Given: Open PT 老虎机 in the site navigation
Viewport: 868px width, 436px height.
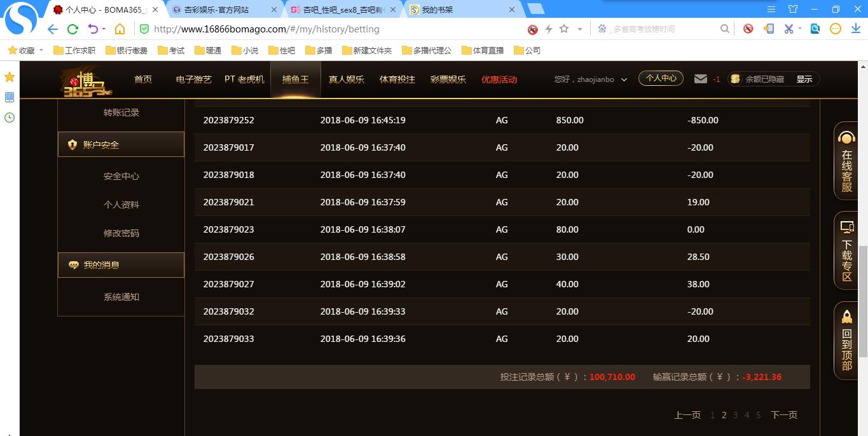Looking at the screenshot, I should point(244,79).
